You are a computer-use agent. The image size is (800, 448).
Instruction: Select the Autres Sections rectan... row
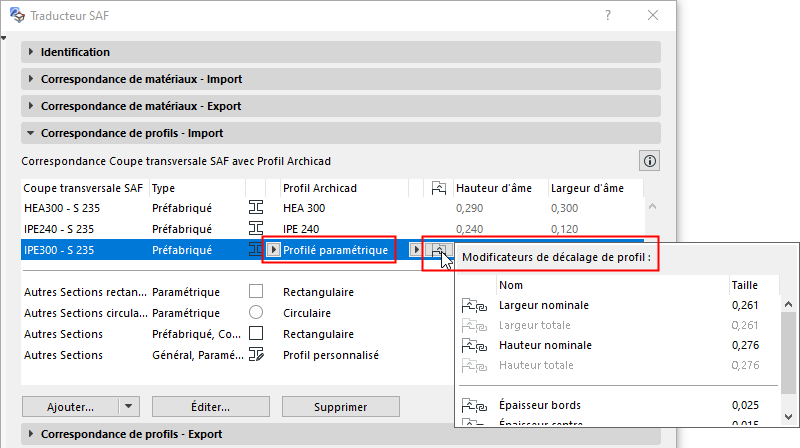(x=237, y=292)
